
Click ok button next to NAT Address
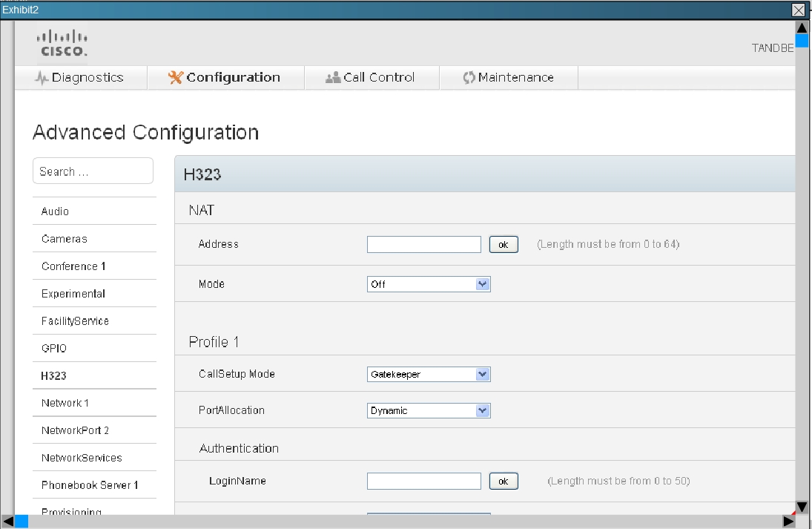tap(504, 245)
